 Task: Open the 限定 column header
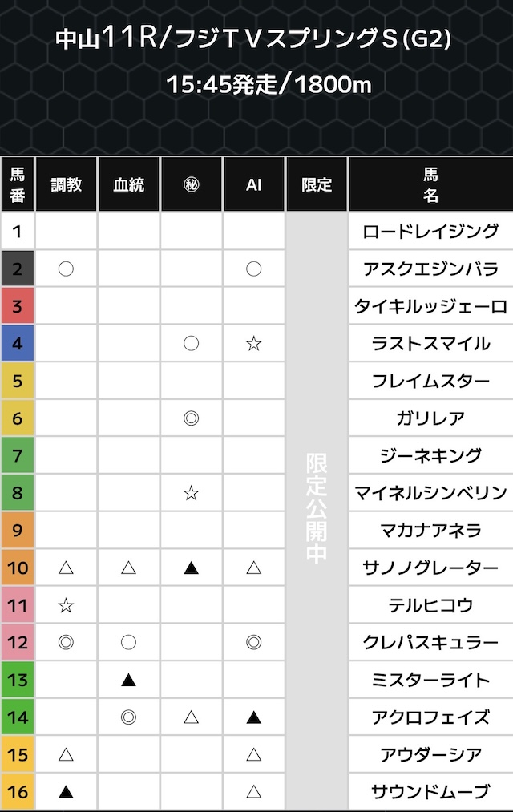(x=317, y=184)
